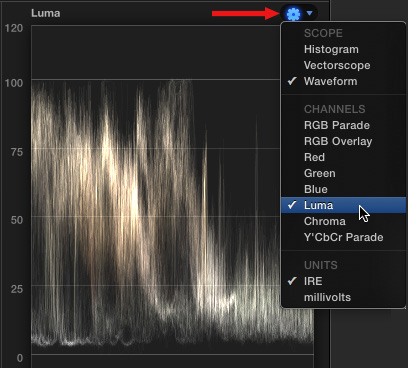
Task: Click the Luma title above the waveform
Action: pos(46,13)
